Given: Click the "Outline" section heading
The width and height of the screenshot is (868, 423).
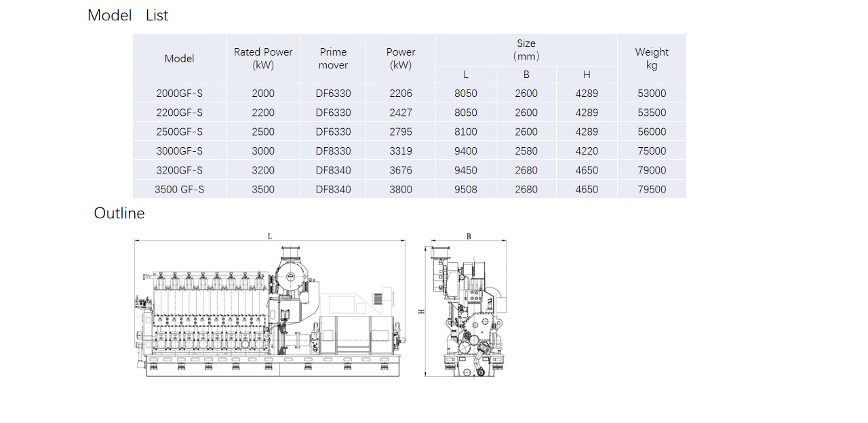Looking at the screenshot, I should pyautogui.click(x=119, y=213).
